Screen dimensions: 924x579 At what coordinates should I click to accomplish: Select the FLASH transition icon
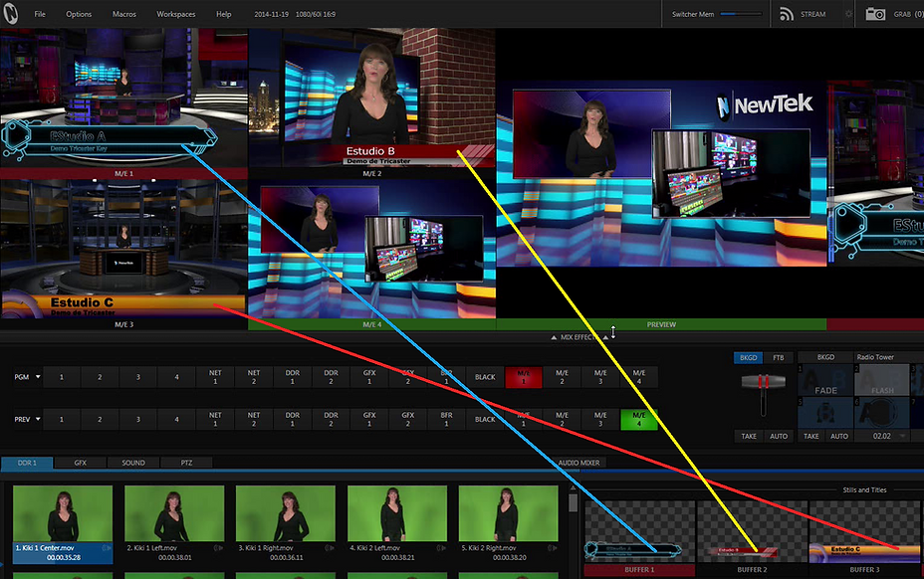[882, 380]
